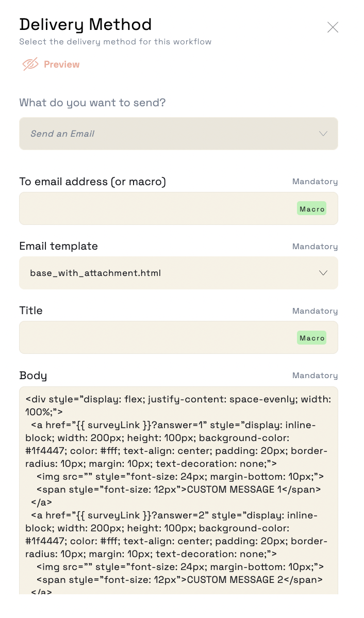Screen dimensions: 364x618
Task: Click the "What do you want to send?" heading
Action: pos(93,103)
